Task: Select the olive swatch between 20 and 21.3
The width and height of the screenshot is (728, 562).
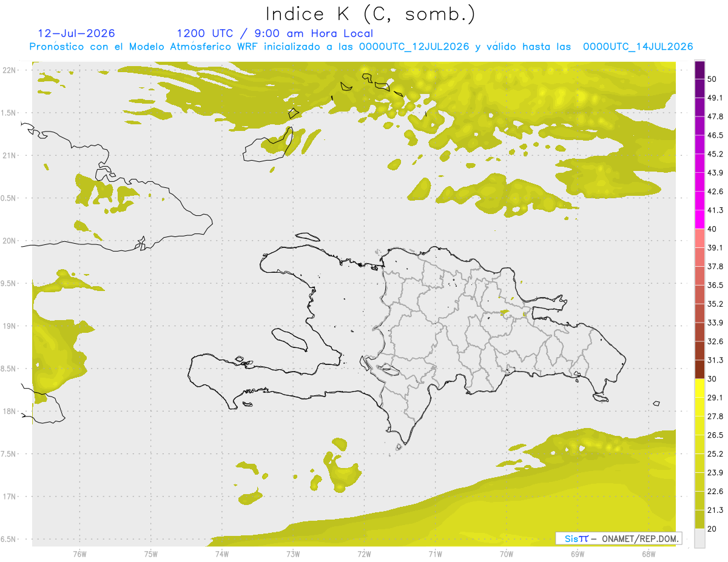Action: (699, 519)
